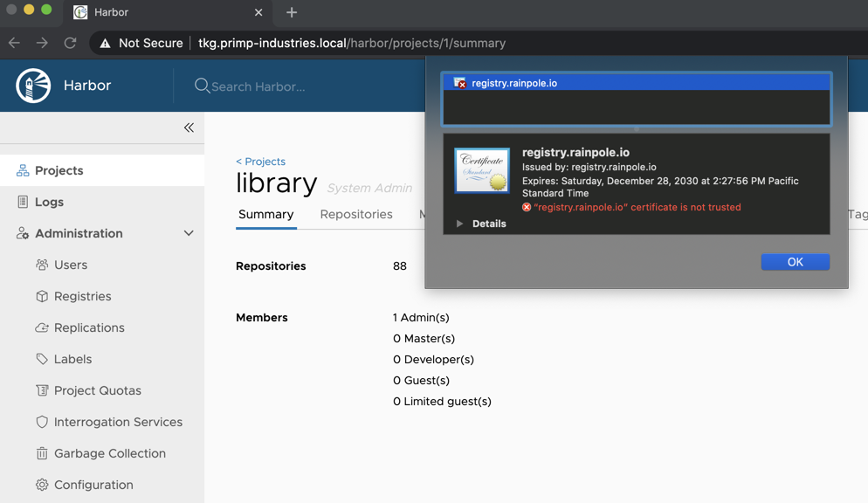This screenshot has width=868, height=503.
Task: Go back via the Projects breadcrumb link
Action: 260,162
